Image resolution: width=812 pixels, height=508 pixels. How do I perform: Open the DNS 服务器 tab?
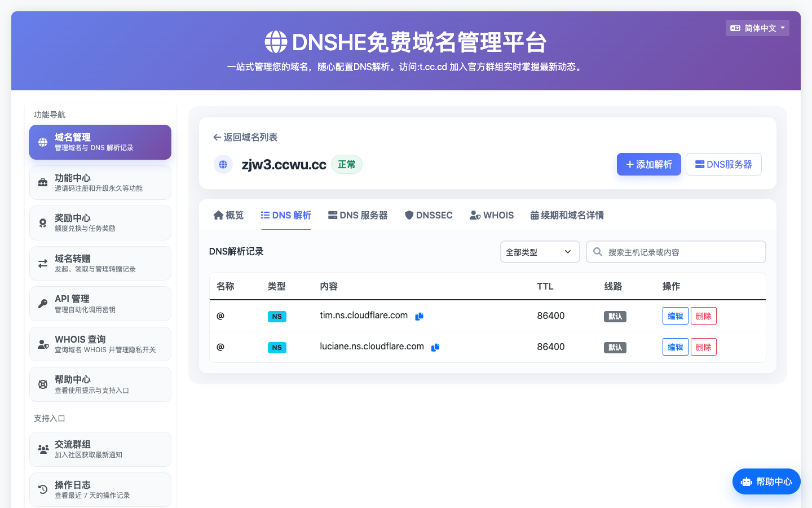coord(358,215)
